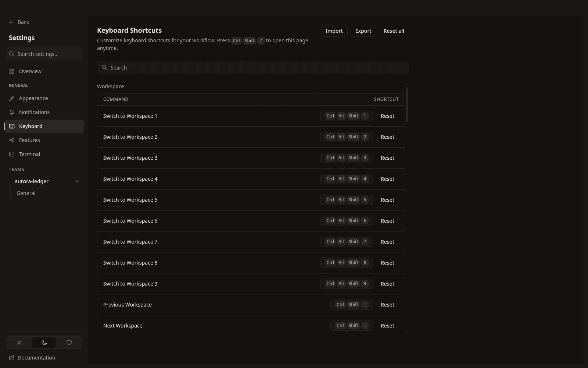The height and width of the screenshot is (368, 588).
Task: Click the "Switch to Workspace 5" command text
Action: (x=130, y=200)
